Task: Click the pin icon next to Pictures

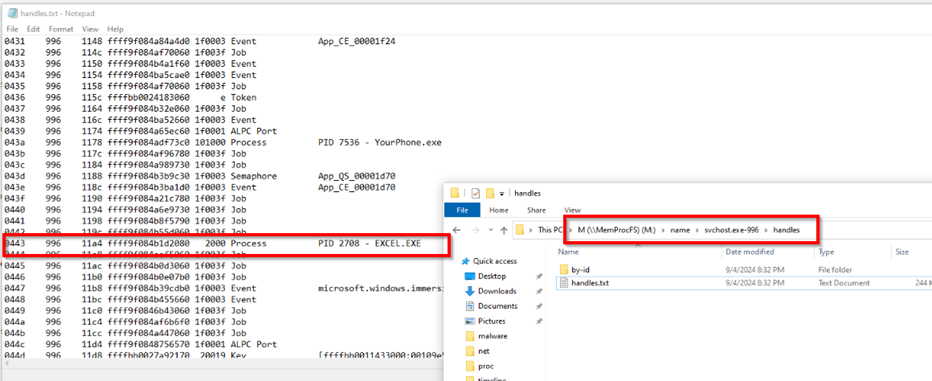Action: pos(539,321)
